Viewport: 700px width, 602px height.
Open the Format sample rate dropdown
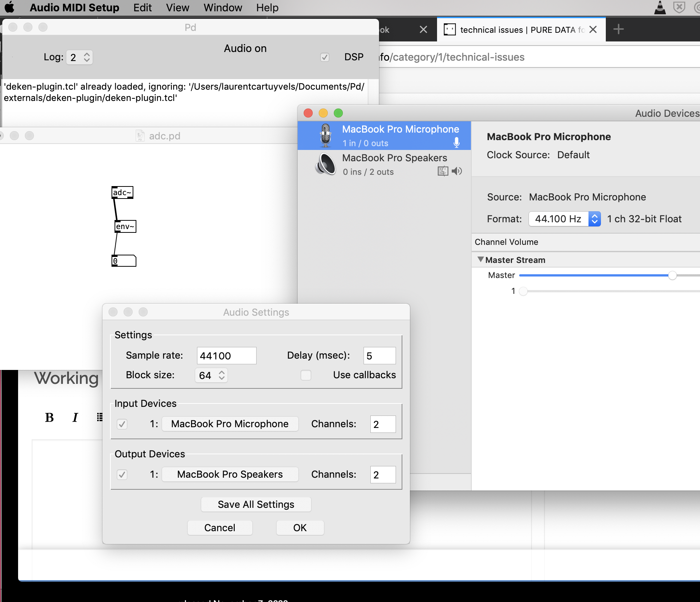click(x=564, y=219)
